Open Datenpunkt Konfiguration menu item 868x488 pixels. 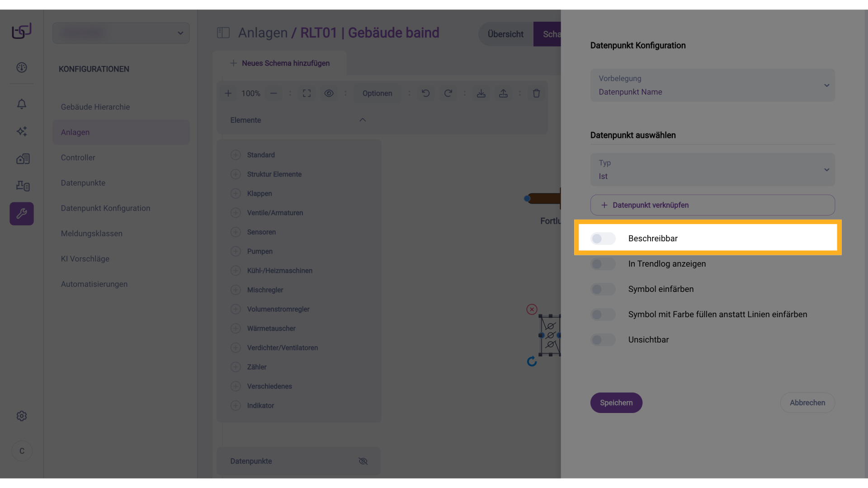click(x=105, y=208)
